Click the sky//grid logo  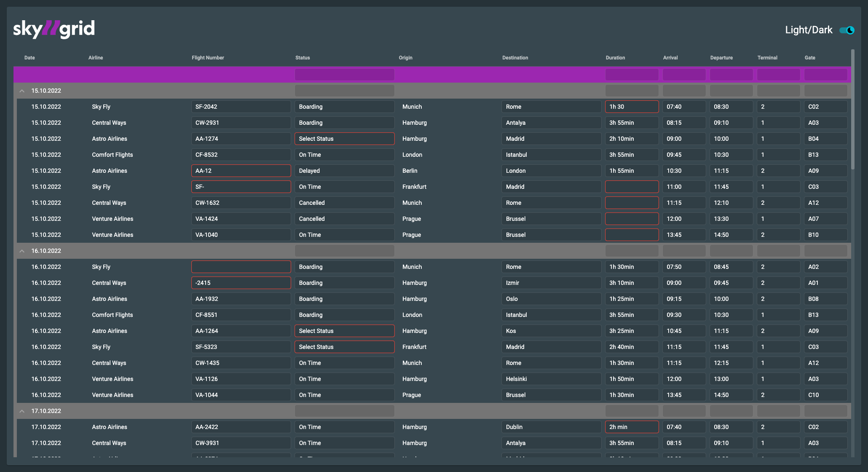click(x=54, y=29)
